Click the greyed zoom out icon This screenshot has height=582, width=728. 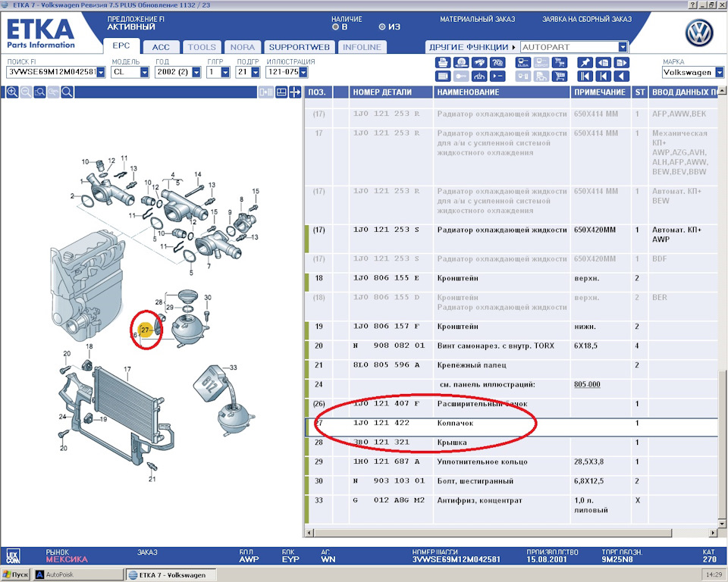[26, 92]
